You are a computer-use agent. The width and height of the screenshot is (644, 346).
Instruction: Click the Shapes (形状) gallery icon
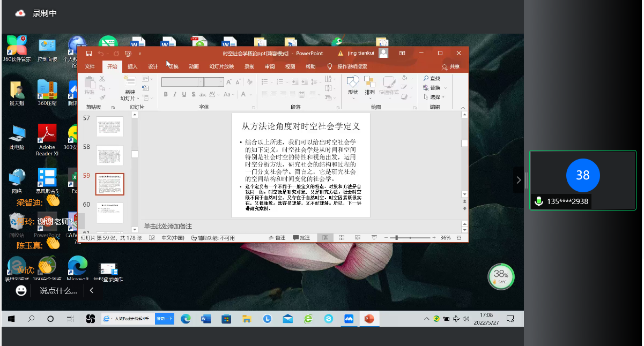[x=352, y=81]
